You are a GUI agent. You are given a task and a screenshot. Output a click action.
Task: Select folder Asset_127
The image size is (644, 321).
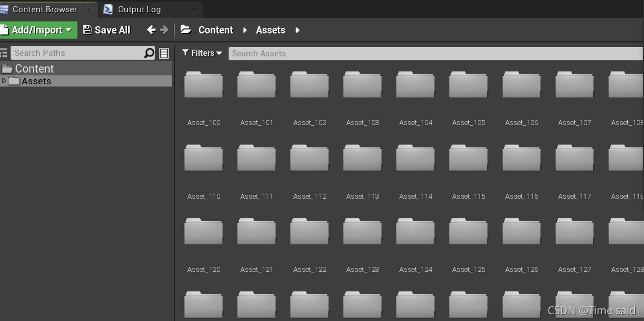[x=575, y=232]
